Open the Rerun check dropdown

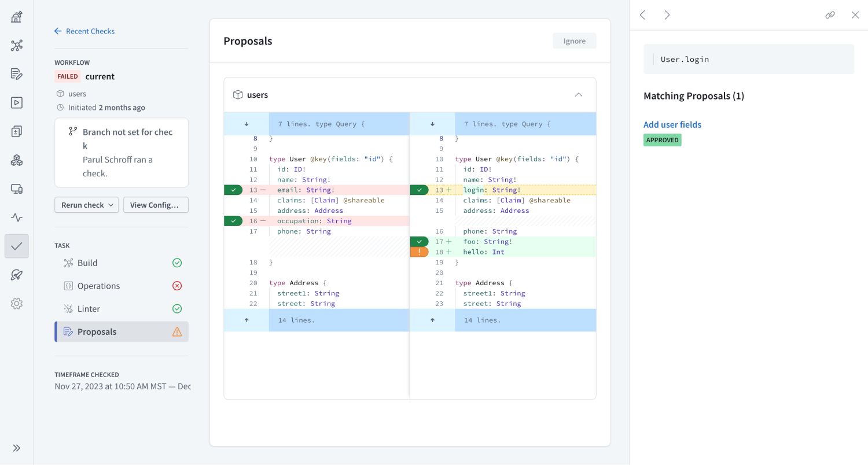pyautogui.click(x=86, y=205)
